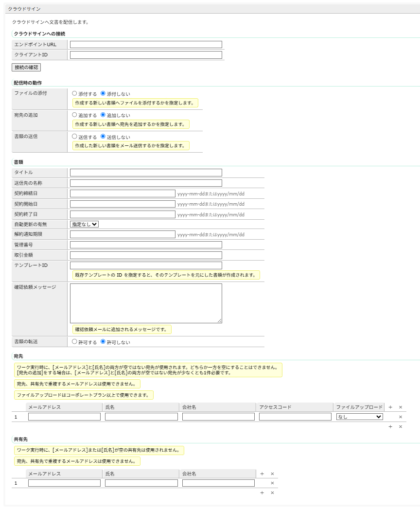Open the 自動更新の有無 dropdown
This screenshot has height=510, width=420.
pos(84,224)
